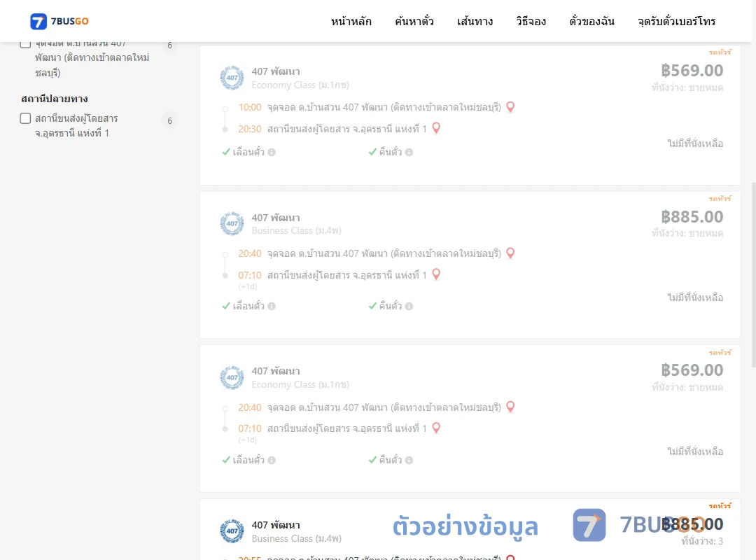Click the 20:30 arrival time
The height and width of the screenshot is (560, 756).
click(x=250, y=129)
